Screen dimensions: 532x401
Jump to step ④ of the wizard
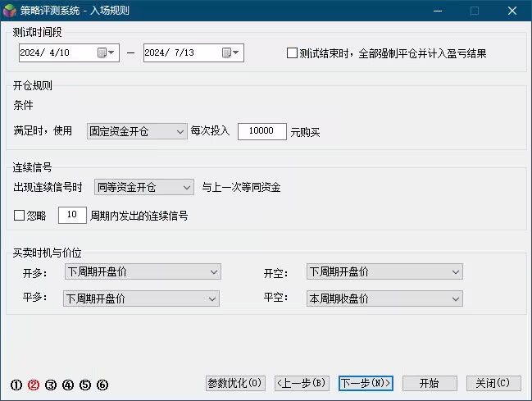68,385
